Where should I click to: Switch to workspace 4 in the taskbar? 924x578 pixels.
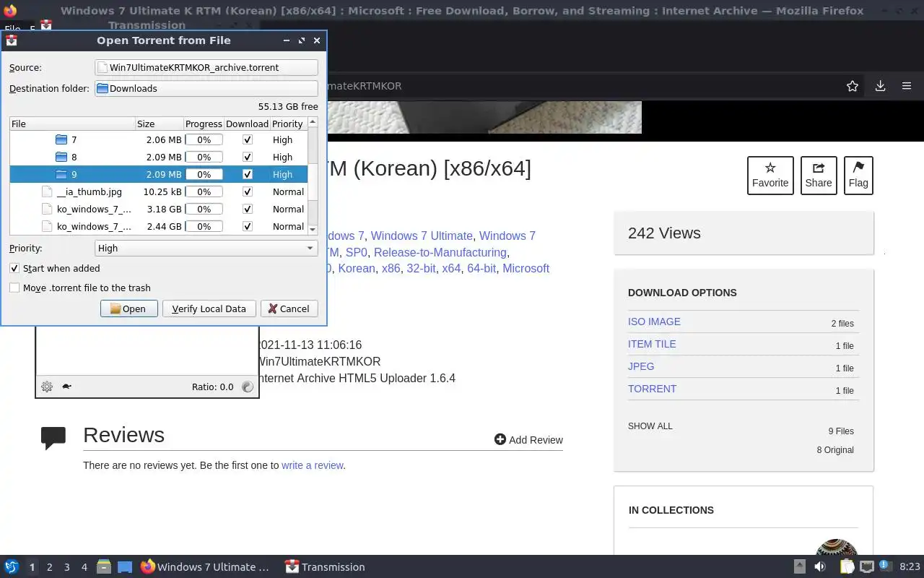(x=84, y=567)
